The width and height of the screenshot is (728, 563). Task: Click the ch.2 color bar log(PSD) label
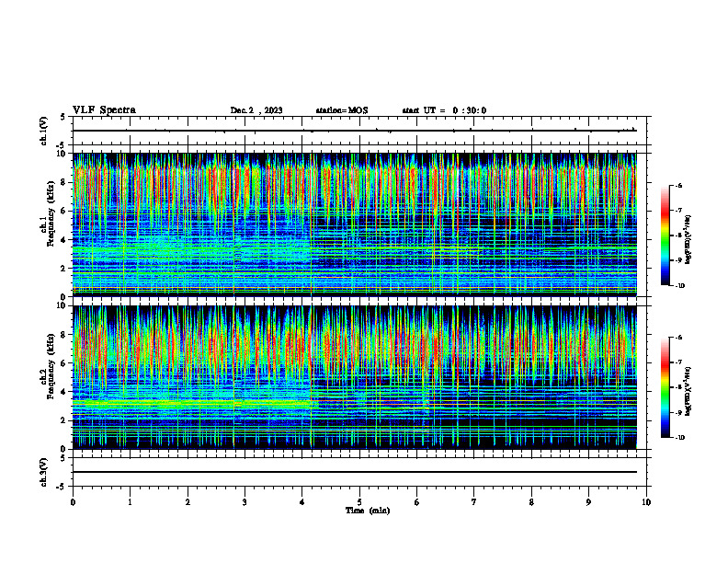tap(688, 391)
